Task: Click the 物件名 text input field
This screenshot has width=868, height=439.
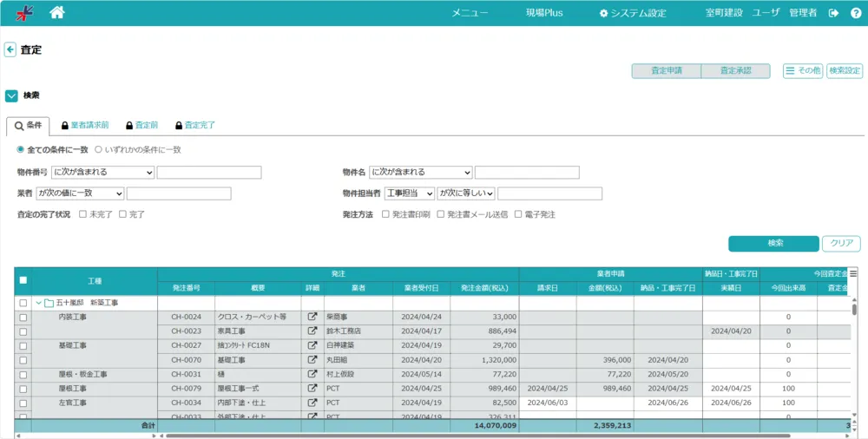Action: point(527,173)
